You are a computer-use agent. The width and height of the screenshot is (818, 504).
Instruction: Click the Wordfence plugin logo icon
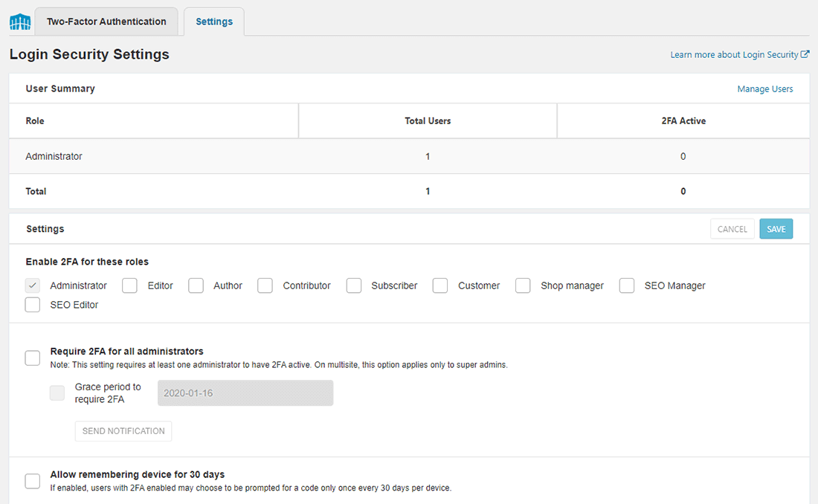click(19, 22)
